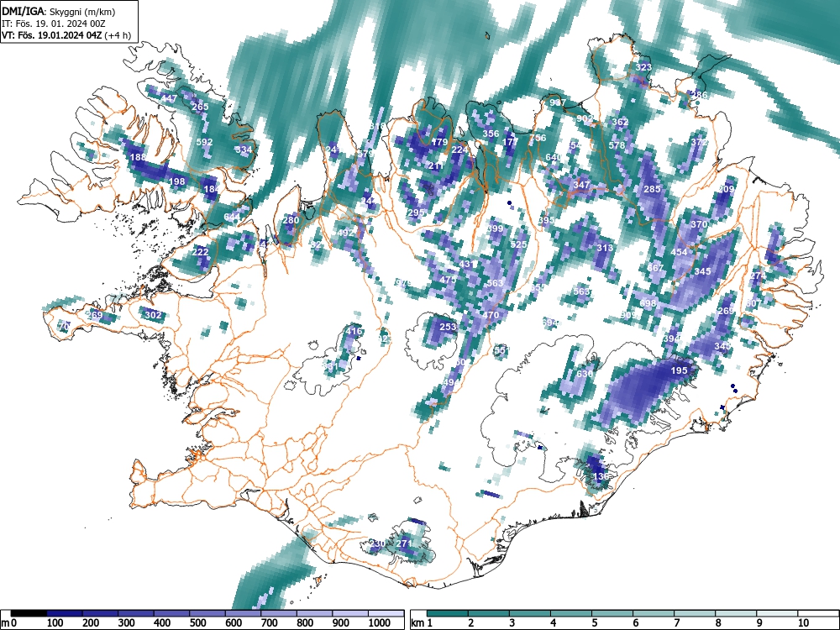
Task: Select the navy 100–200 m legend swatch
Action: [x=65, y=613]
